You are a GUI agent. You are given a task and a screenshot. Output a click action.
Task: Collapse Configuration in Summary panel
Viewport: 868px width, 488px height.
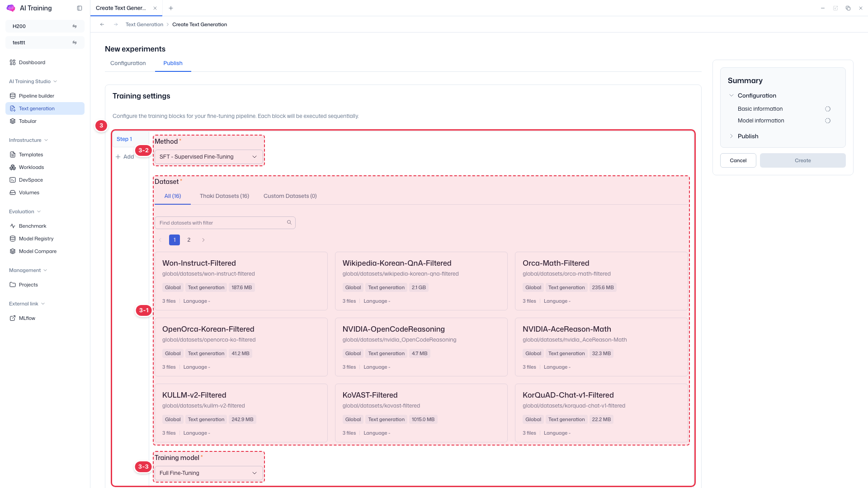(731, 95)
